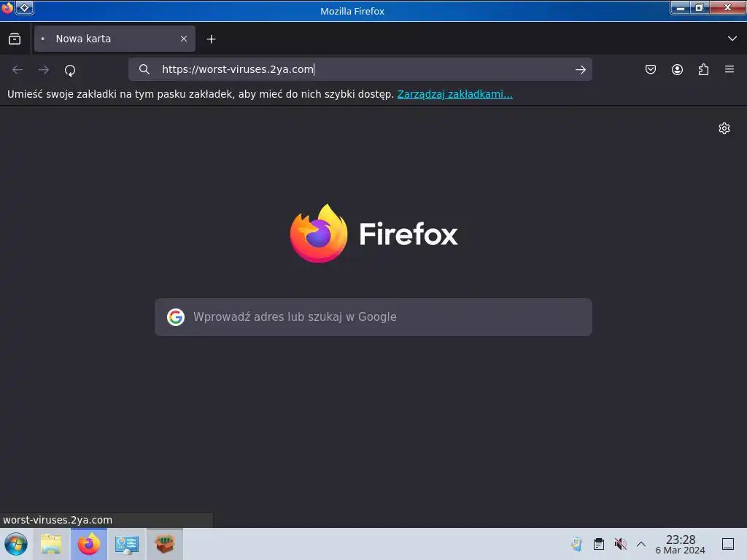
Task: Open the Windows Start menu
Action: coord(16,544)
